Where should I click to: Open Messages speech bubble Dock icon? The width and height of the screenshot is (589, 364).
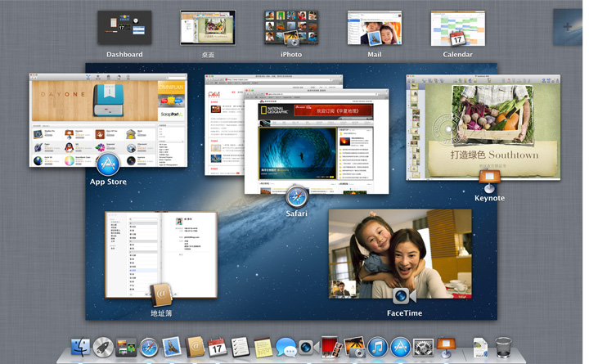[286, 347]
